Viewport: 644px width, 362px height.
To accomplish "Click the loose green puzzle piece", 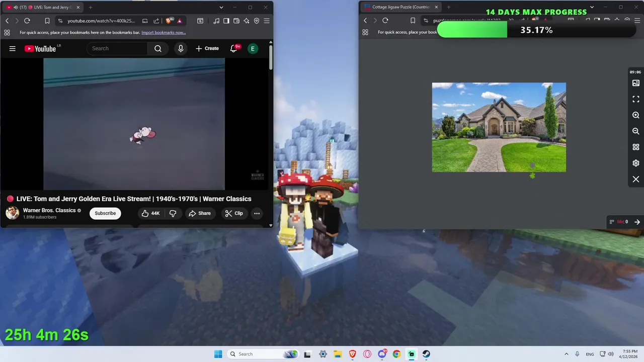I will coord(532,175).
